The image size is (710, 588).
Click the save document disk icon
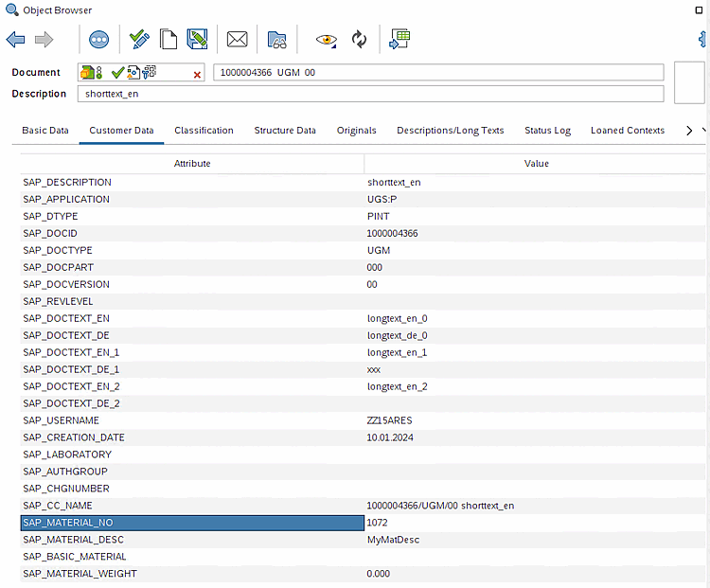tap(197, 40)
